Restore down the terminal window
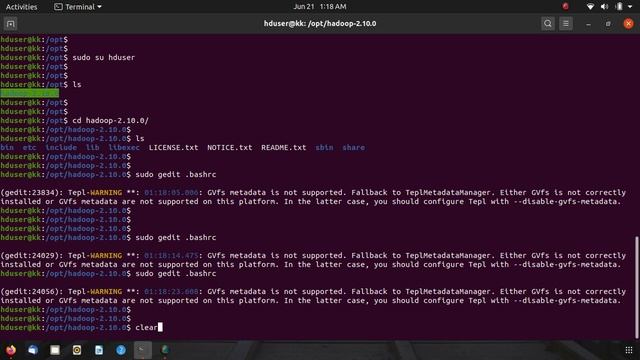This screenshot has height=360, width=640. (x=608, y=24)
